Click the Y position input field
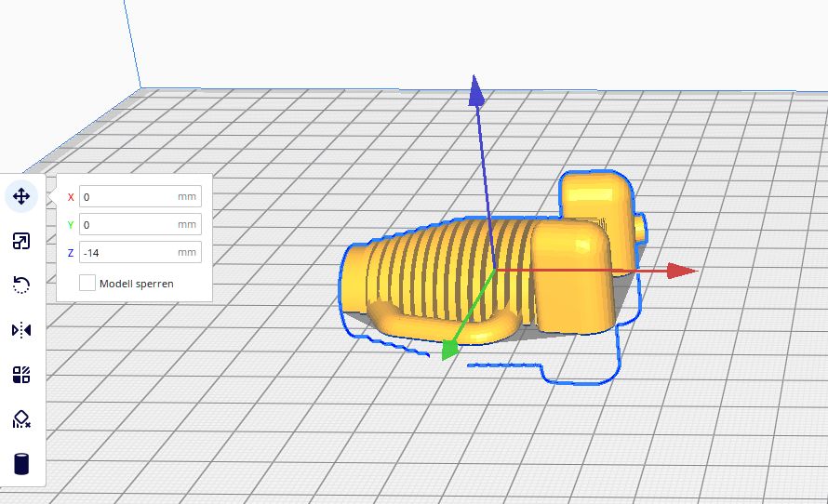 pos(140,225)
